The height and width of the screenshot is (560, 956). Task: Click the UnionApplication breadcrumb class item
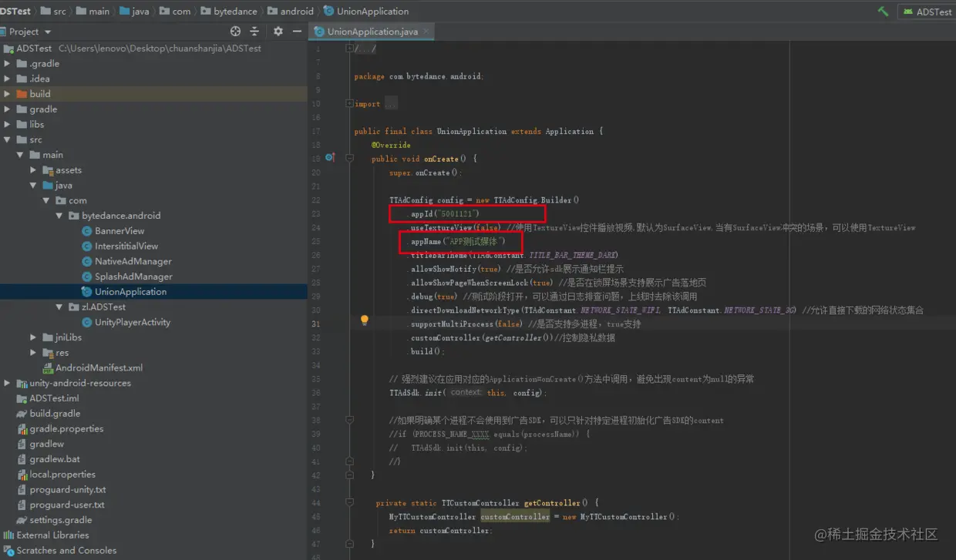(x=366, y=12)
